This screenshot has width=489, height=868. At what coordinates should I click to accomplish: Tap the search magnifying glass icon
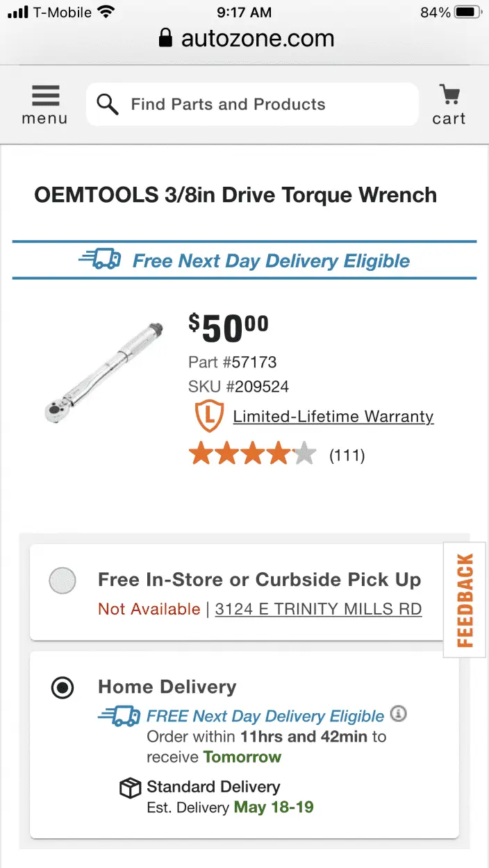point(108,104)
